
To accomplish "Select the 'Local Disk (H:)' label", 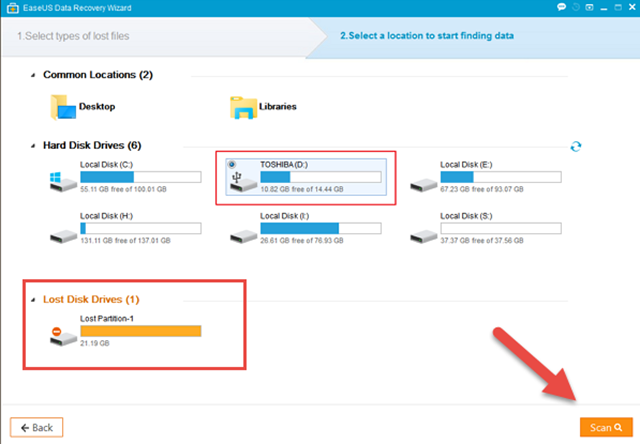I will pos(107,216).
